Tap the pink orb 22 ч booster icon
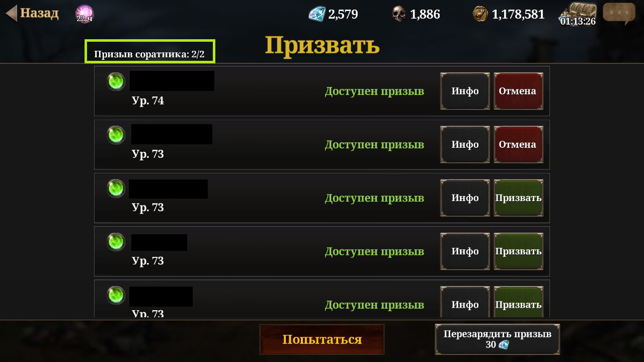This screenshot has width=644, height=362. (x=85, y=14)
